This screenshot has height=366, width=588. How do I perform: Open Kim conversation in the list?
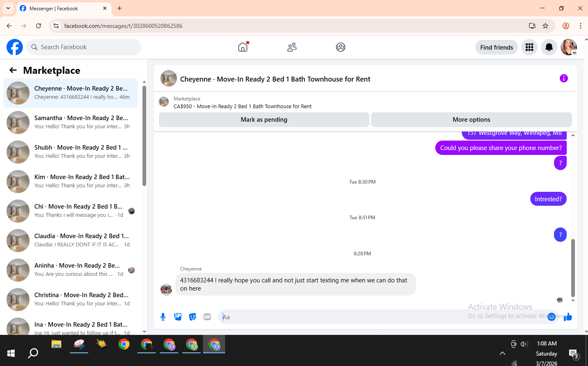70,182
